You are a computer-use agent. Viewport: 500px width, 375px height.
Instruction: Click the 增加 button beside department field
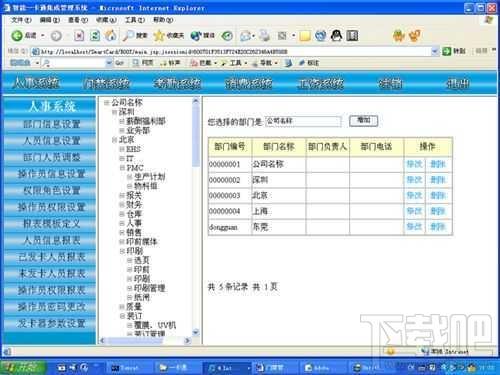pyautogui.click(x=363, y=120)
